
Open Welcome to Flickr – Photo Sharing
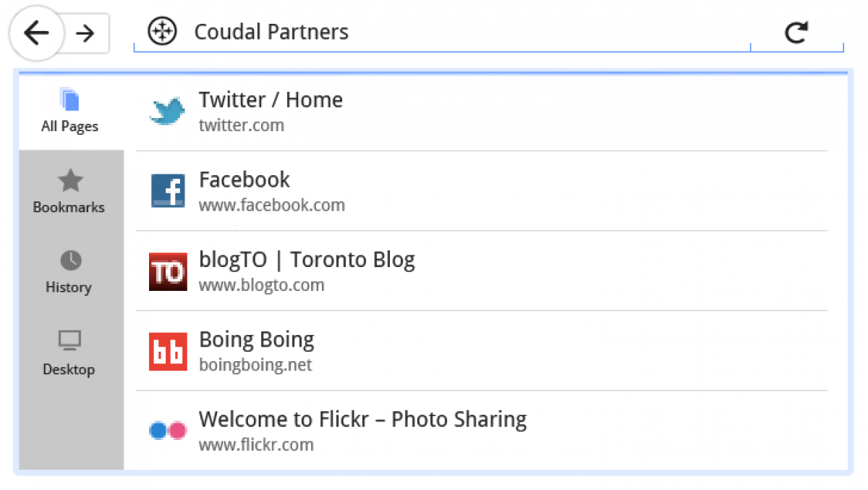[362, 420]
